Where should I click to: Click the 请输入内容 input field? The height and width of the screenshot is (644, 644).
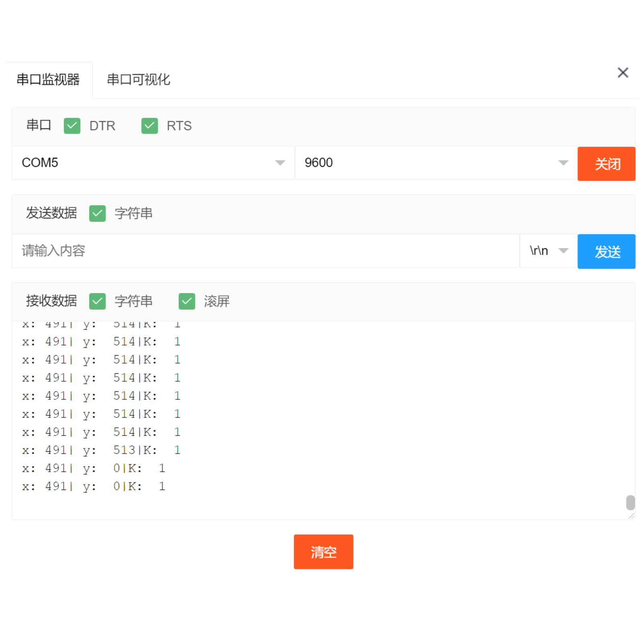coord(265,251)
